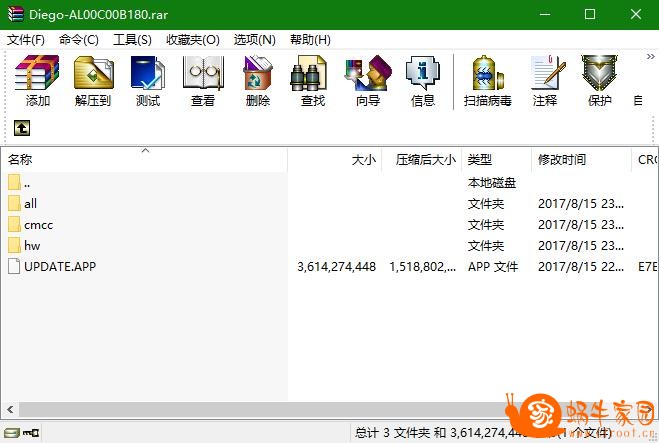Image resolution: width=659 pixels, height=443 pixels.
Task: Minimize the WinRAR window
Action: pos(545,14)
